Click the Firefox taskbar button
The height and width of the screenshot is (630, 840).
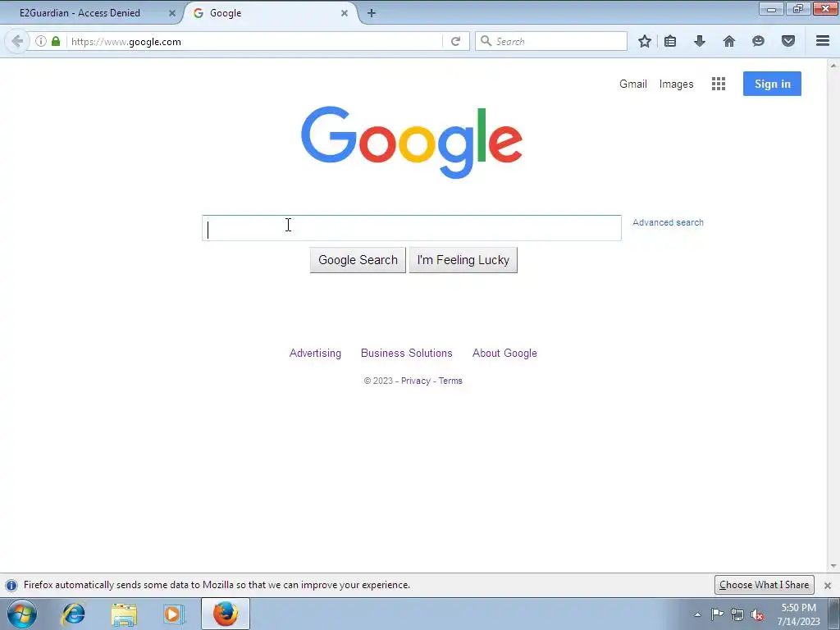coord(226,614)
